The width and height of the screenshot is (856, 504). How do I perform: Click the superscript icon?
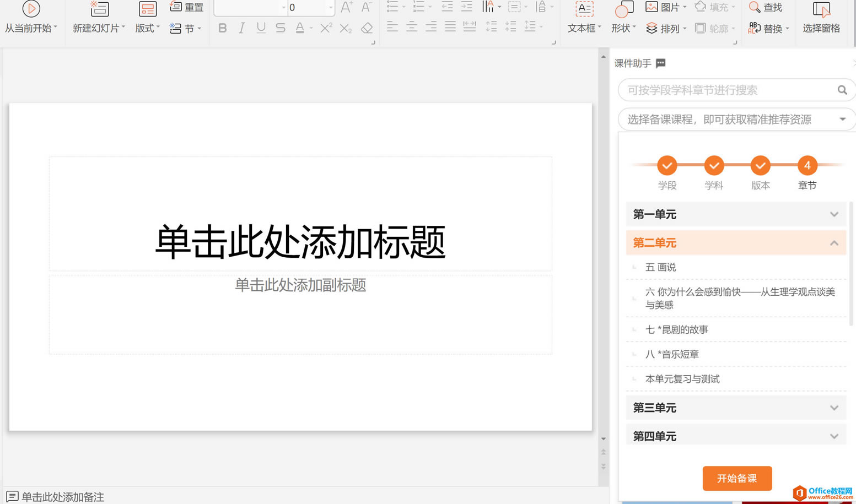click(326, 28)
